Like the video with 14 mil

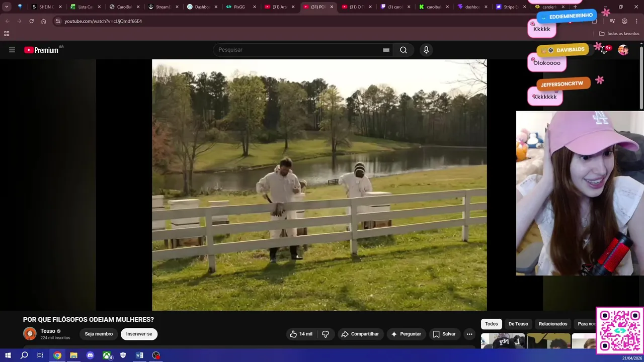(301, 334)
